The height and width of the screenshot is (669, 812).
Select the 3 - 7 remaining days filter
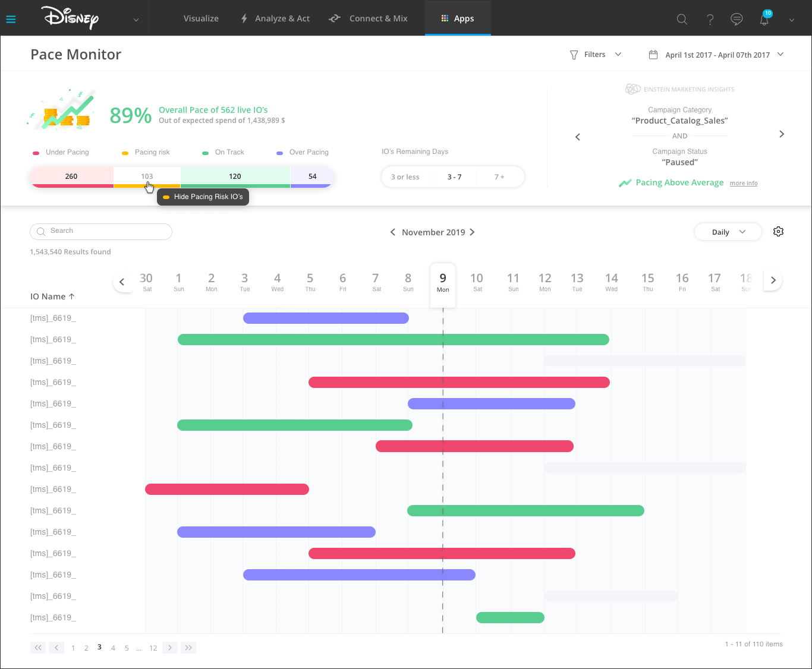pyautogui.click(x=454, y=177)
